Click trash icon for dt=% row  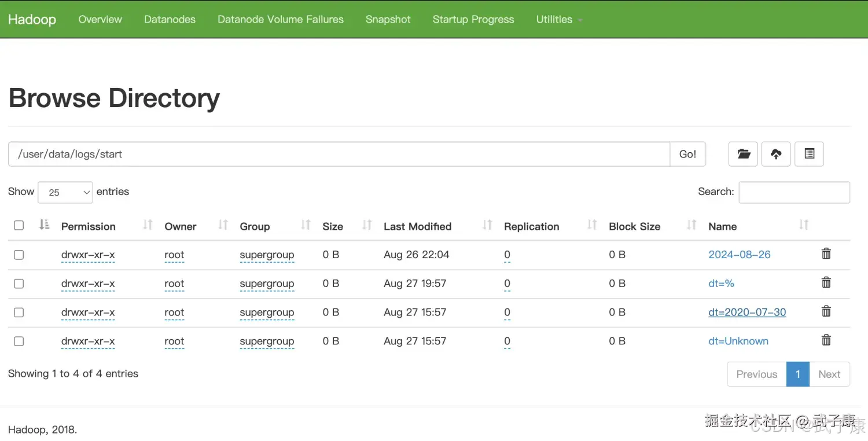826,283
